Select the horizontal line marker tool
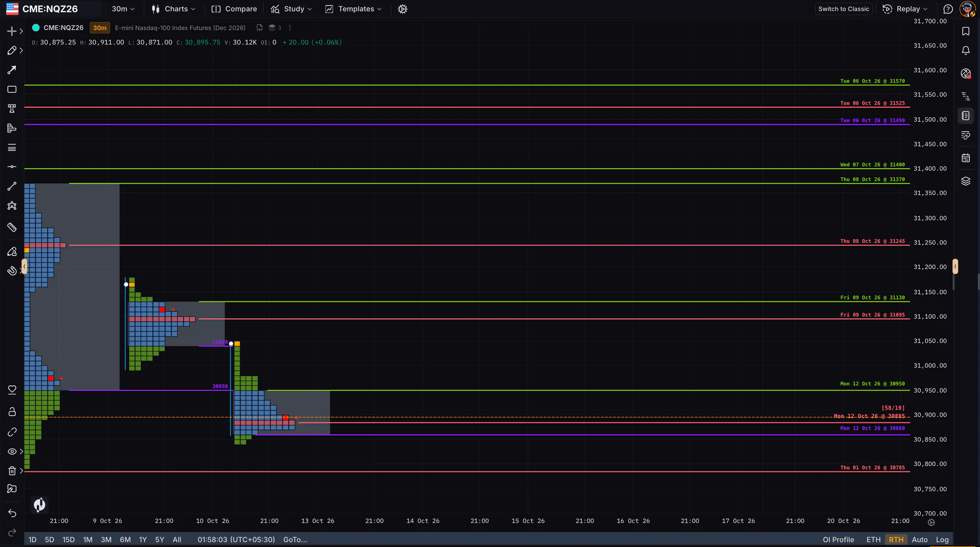The height and width of the screenshot is (547, 980). tap(12, 167)
